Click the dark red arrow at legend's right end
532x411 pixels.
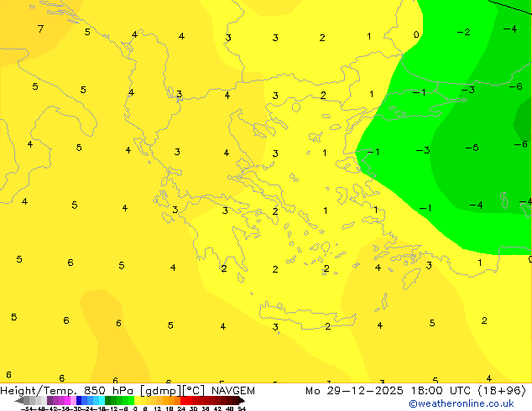(241, 401)
